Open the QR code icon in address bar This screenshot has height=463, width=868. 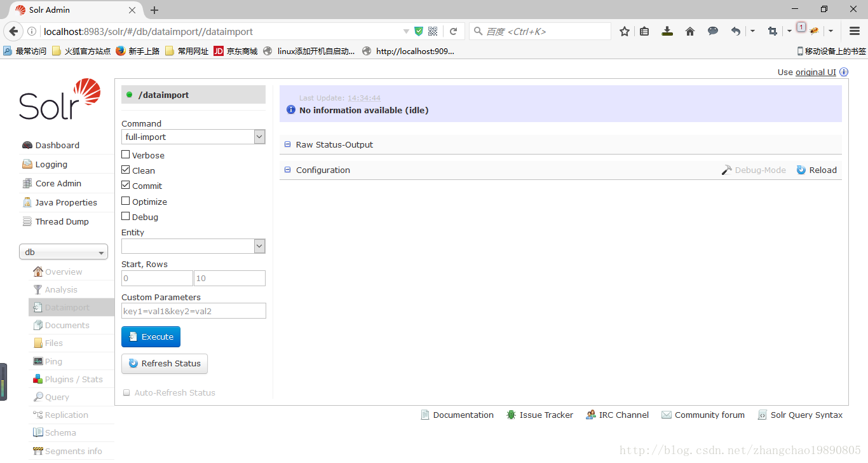pyautogui.click(x=433, y=31)
